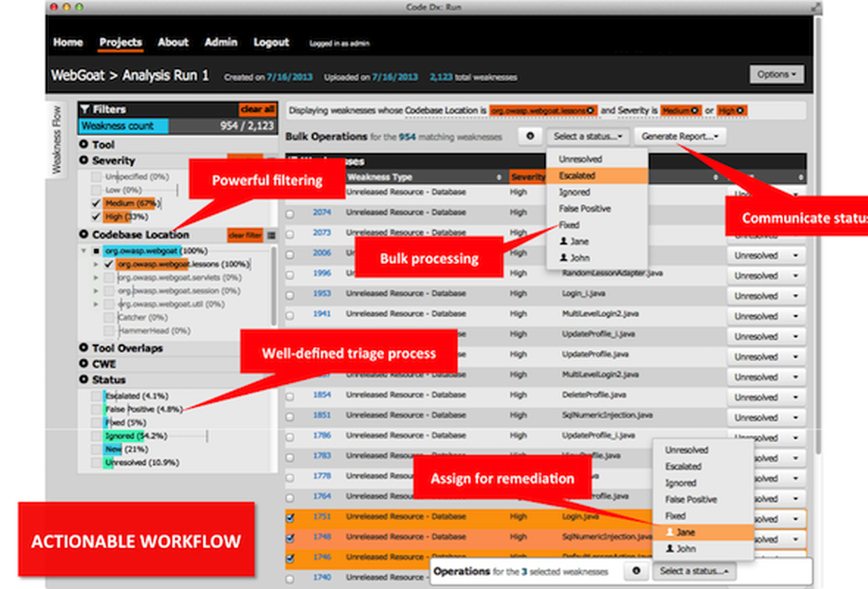Open weakness ID 1996 link

322,273
